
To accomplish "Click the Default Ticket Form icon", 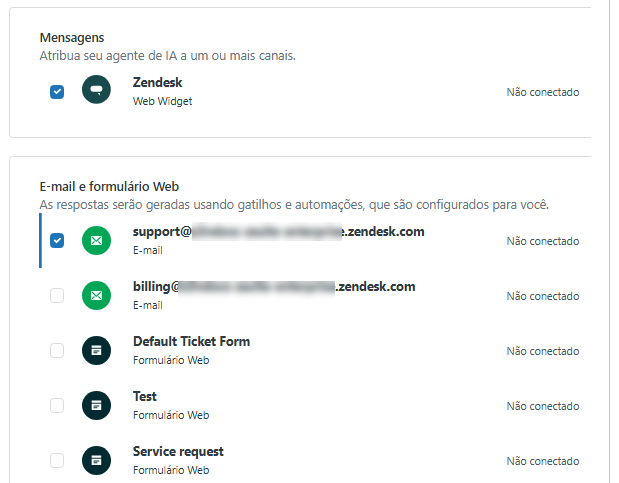I will [x=97, y=351].
